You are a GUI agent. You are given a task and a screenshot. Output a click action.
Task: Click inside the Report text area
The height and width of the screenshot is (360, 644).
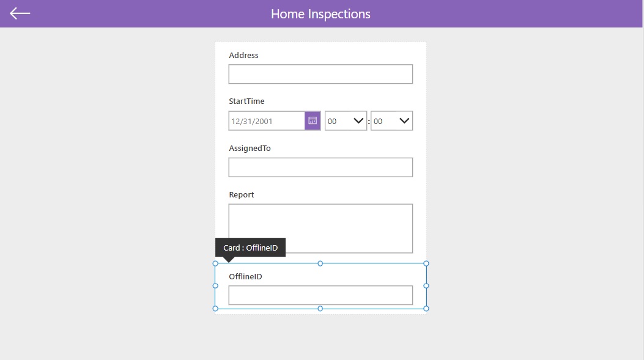(x=320, y=228)
